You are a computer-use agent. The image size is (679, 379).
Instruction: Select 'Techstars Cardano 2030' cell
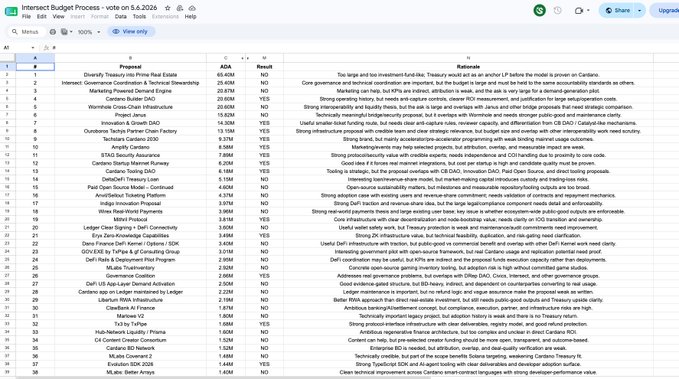(x=130, y=139)
